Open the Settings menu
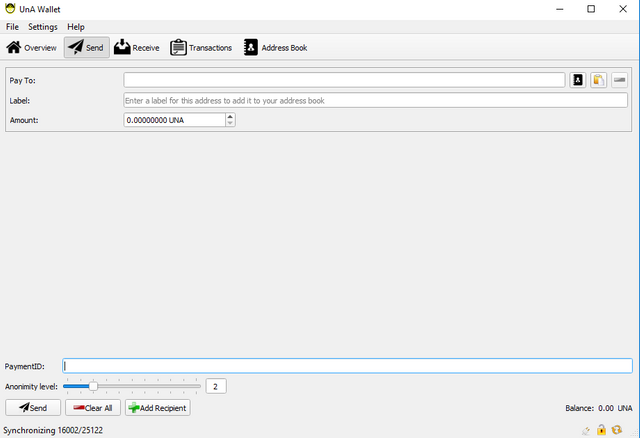640x438 pixels. (43, 27)
